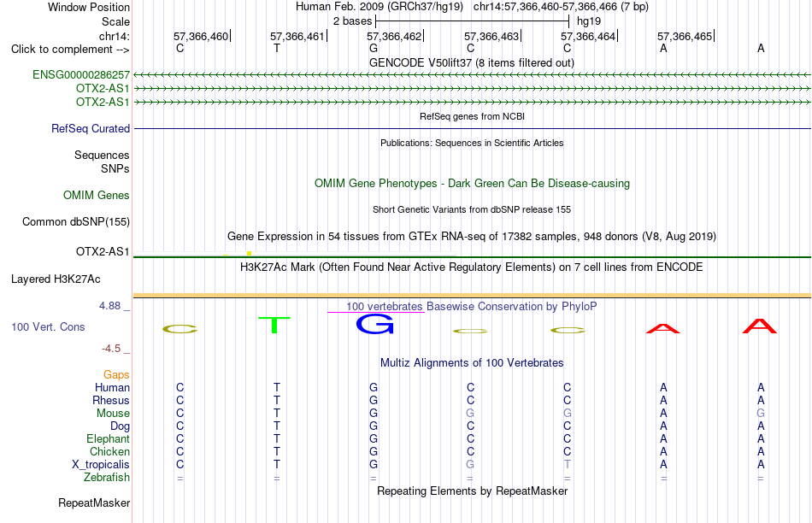The width and height of the screenshot is (812, 523).
Task: Click the 100 Vert. Cons track label
Action: (48, 326)
